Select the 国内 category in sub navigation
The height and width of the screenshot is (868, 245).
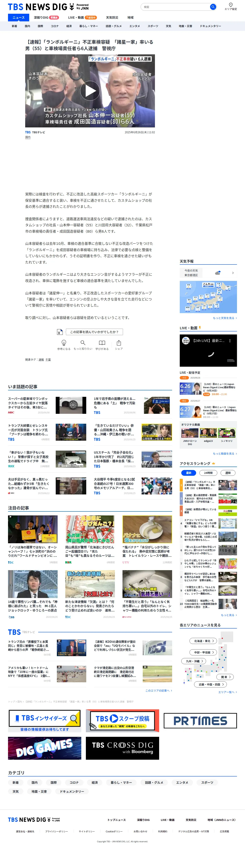(27, 26)
